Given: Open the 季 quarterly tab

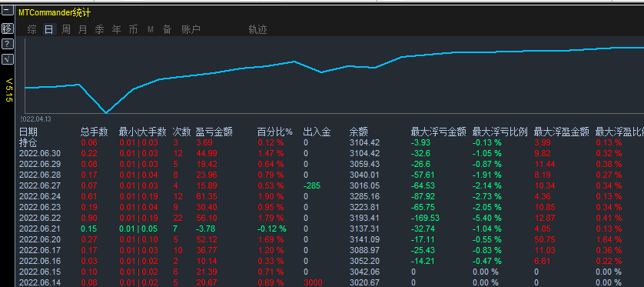Looking at the screenshot, I should (x=99, y=29).
